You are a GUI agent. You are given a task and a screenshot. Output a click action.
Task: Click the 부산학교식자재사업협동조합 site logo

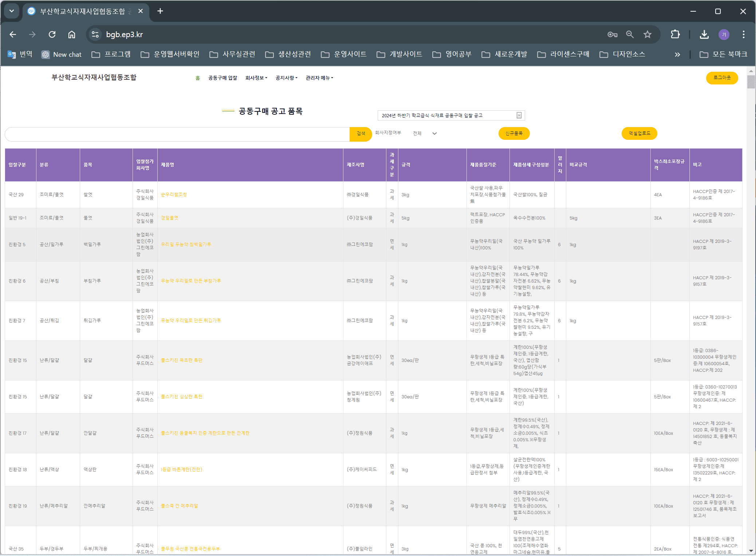click(94, 77)
